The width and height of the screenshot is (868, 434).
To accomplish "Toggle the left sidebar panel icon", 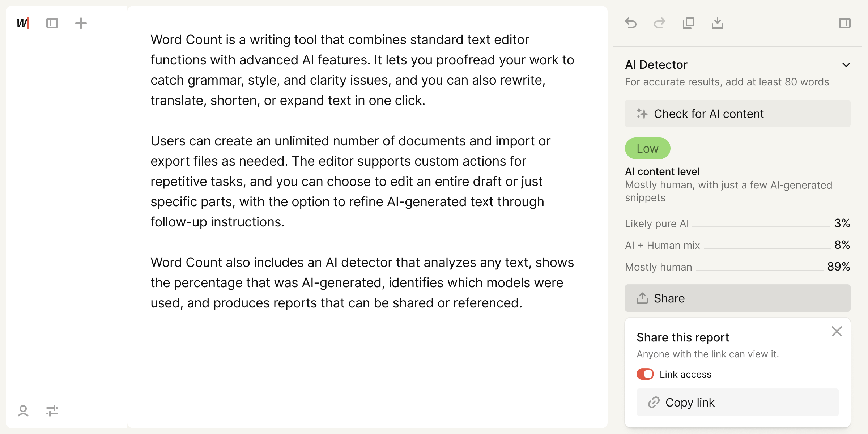I will point(52,24).
